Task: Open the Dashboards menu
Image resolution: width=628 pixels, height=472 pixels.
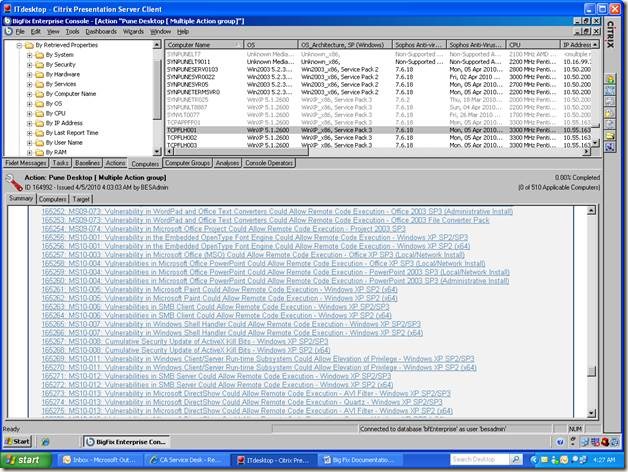Action: [101, 31]
